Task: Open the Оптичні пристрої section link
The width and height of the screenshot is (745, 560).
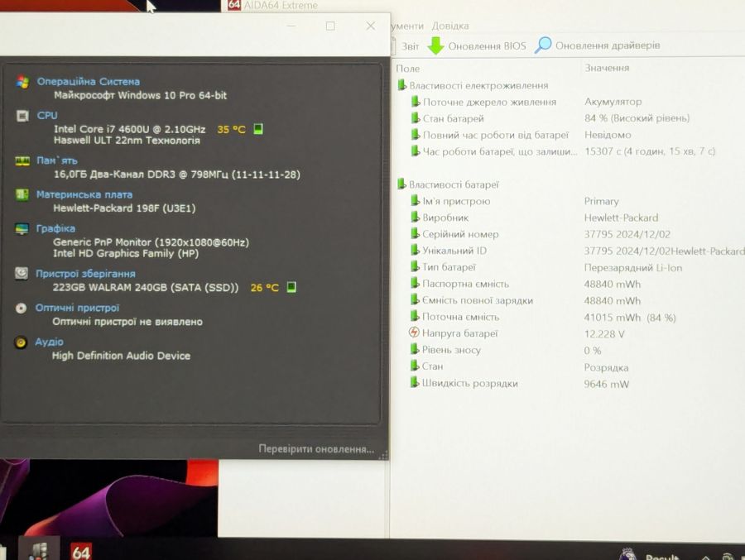Action: 78,308
